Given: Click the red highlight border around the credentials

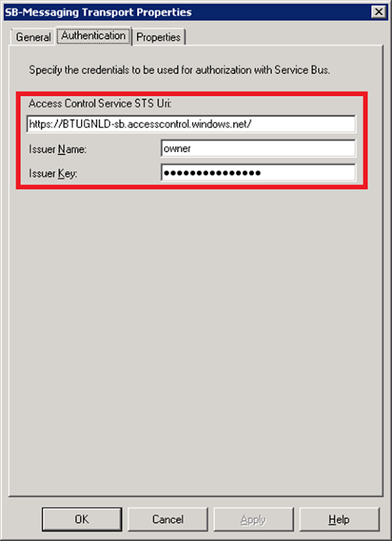Looking at the screenshot, I should click(192, 93).
